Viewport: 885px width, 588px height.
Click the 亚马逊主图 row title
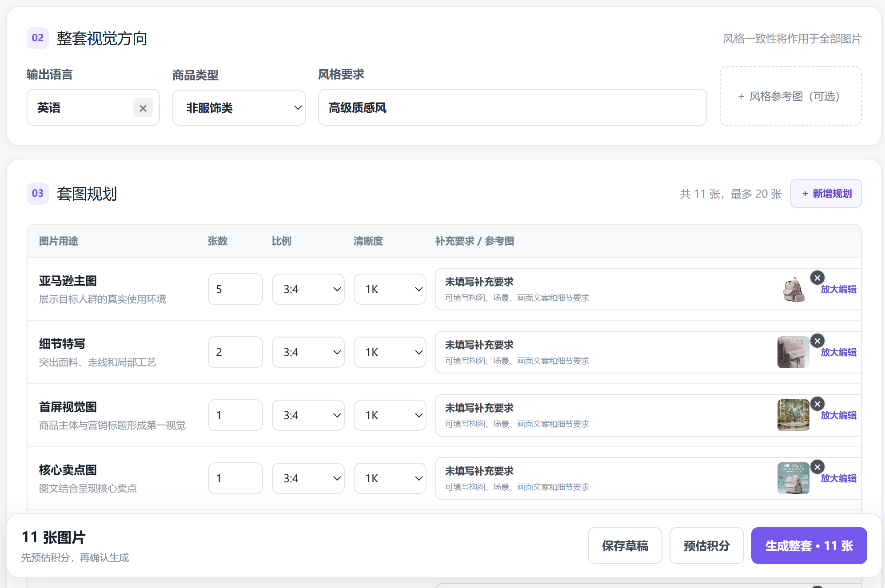pyautogui.click(x=68, y=281)
